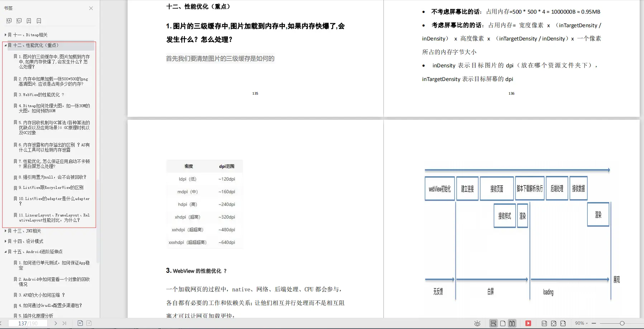This screenshot has height=329, width=644.
Task: Click the page number input field
Action: 28,323
